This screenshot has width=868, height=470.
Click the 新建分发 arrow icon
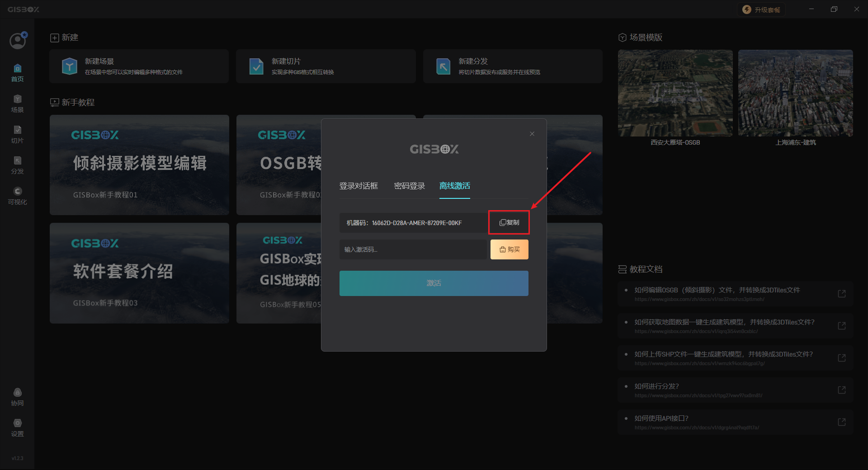(443, 66)
